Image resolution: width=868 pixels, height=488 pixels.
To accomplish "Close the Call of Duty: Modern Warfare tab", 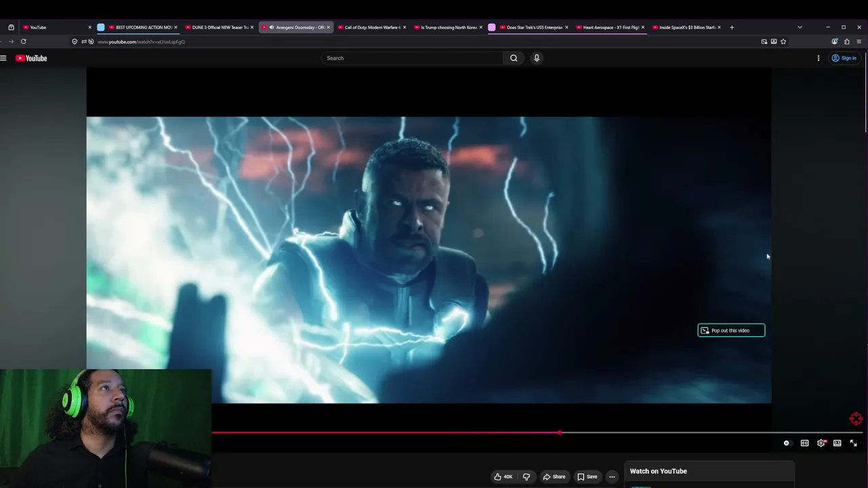I will click(405, 27).
